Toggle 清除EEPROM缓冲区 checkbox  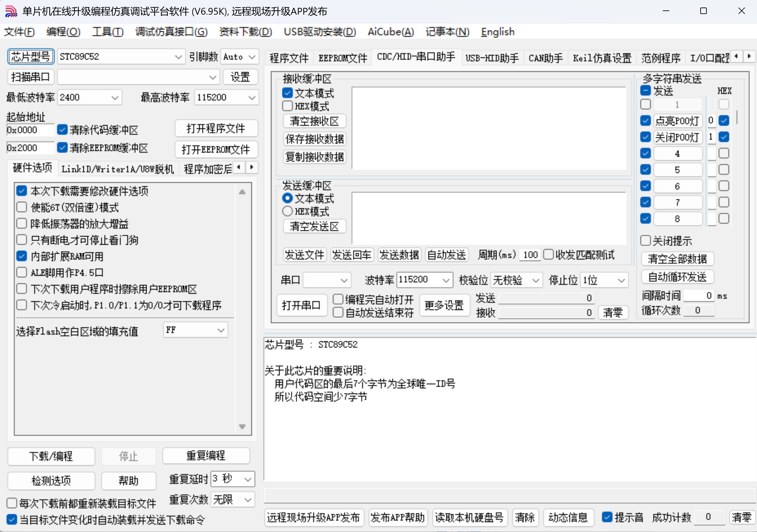[x=62, y=147]
